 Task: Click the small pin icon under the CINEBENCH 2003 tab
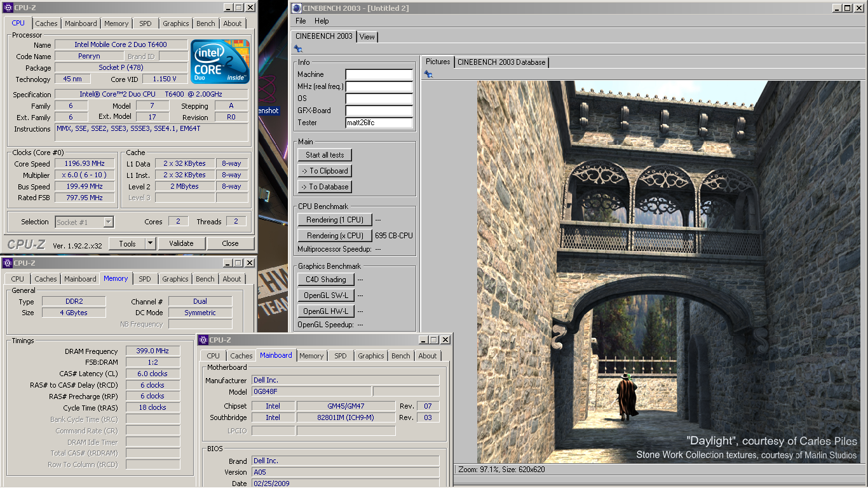tap(298, 49)
